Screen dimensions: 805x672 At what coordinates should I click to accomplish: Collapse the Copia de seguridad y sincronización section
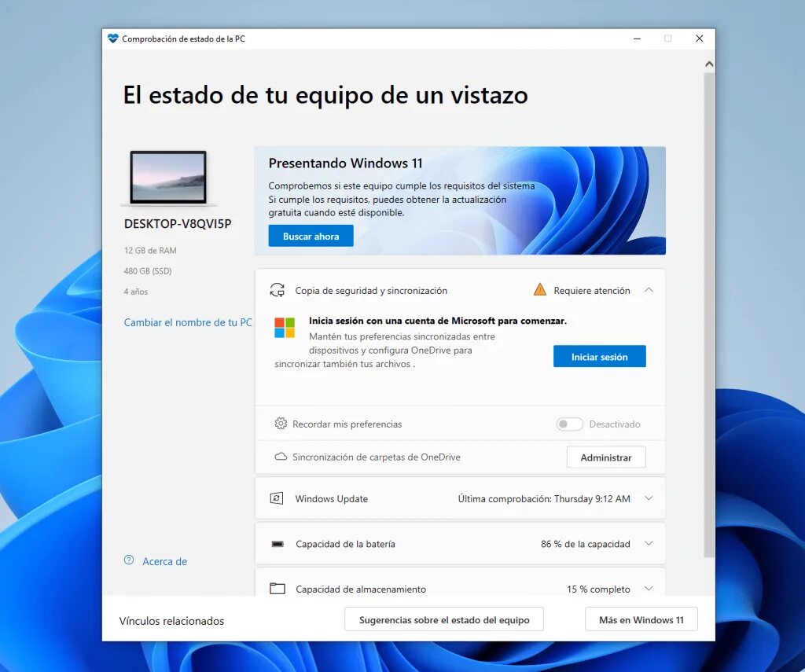(x=649, y=290)
